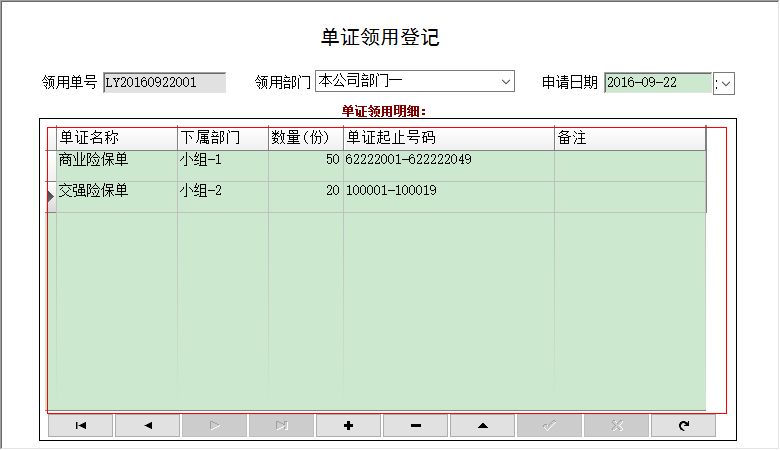The width and height of the screenshot is (780, 450).
Task: Select quantity 20 cell
Action: (x=306, y=197)
